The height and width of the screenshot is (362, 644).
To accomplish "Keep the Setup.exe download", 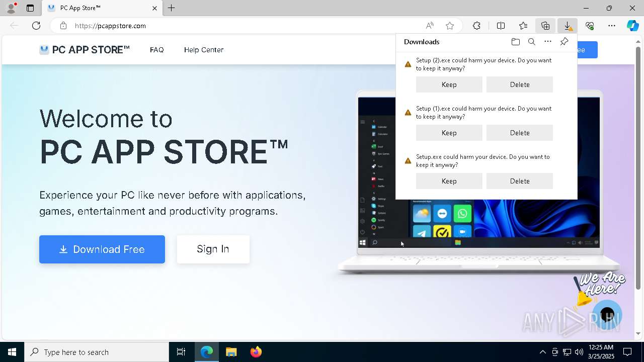I will pos(449,181).
